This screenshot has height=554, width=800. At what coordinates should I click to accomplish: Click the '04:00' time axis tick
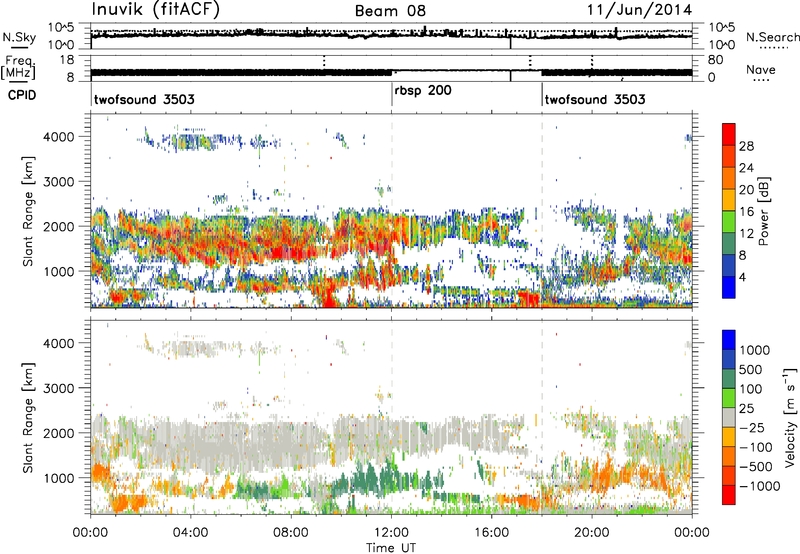pos(190,533)
